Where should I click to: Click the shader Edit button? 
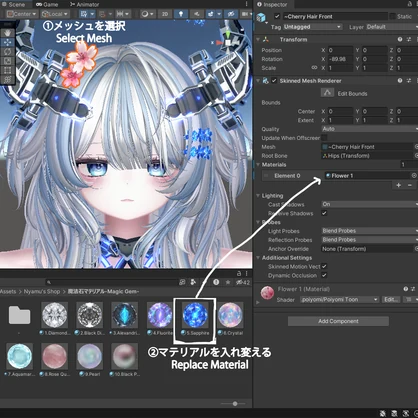pos(391,299)
